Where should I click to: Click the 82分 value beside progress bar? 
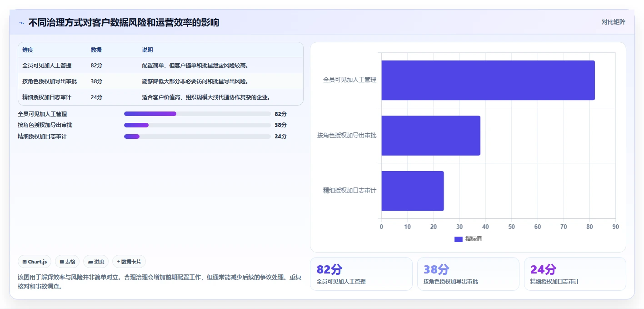[x=280, y=114]
